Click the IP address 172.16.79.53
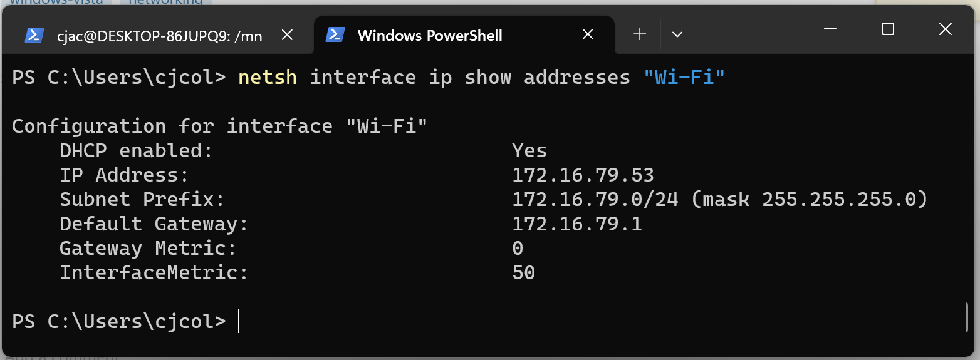 pyautogui.click(x=583, y=175)
